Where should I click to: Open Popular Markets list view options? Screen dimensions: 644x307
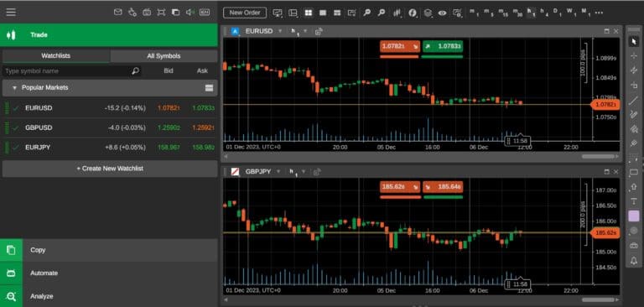[x=209, y=87]
